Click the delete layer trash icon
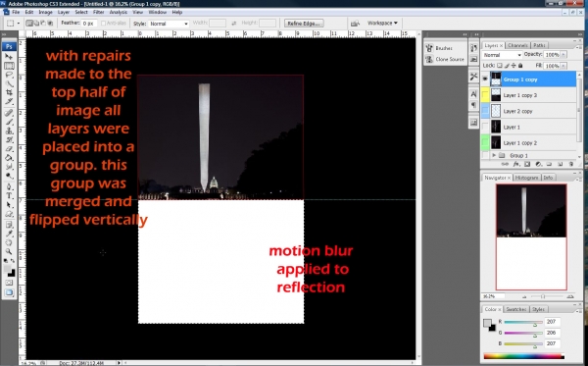Screen dimensions: 588x366 [571, 164]
